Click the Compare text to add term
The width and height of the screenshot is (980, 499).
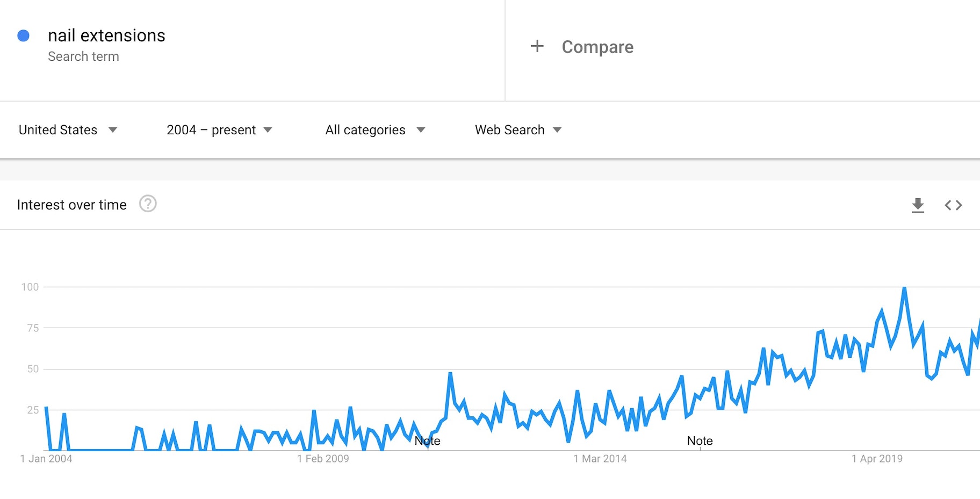coord(597,47)
